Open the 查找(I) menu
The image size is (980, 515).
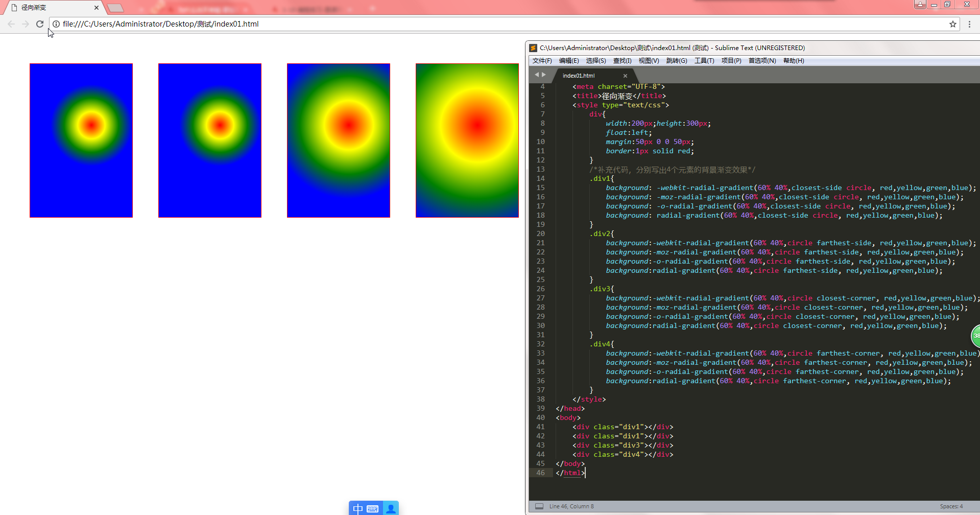[623, 61]
